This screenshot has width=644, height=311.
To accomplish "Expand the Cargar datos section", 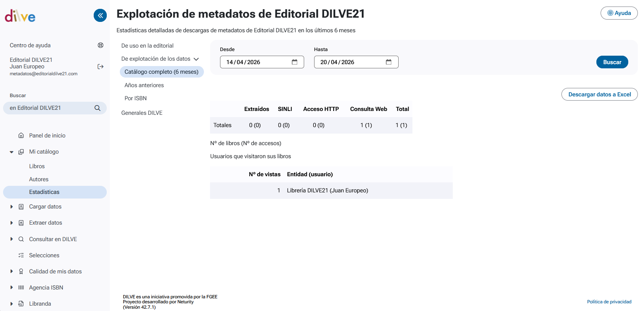I will coord(12,207).
